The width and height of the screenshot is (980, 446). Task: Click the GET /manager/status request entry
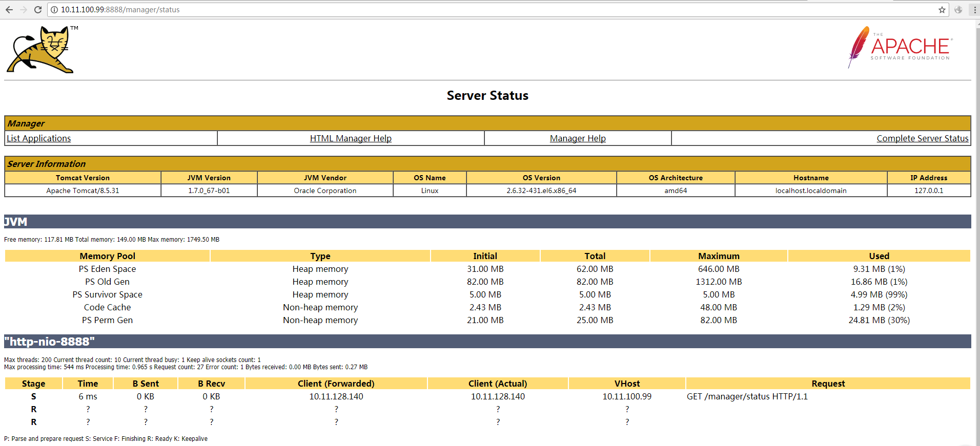pyautogui.click(x=747, y=396)
